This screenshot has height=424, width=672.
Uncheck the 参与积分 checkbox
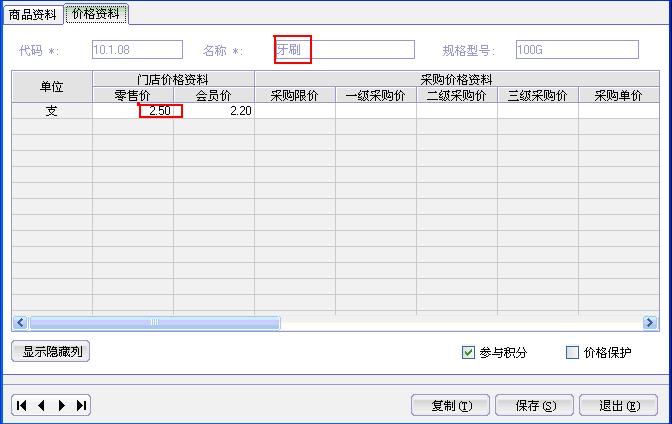(468, 352)
